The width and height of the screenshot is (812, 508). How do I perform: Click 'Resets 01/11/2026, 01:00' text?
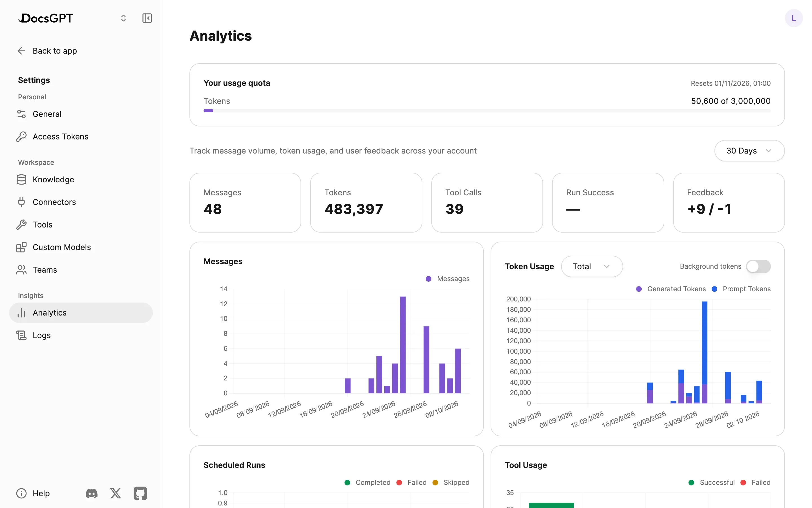pyautogui.click(x=731, y=83)
